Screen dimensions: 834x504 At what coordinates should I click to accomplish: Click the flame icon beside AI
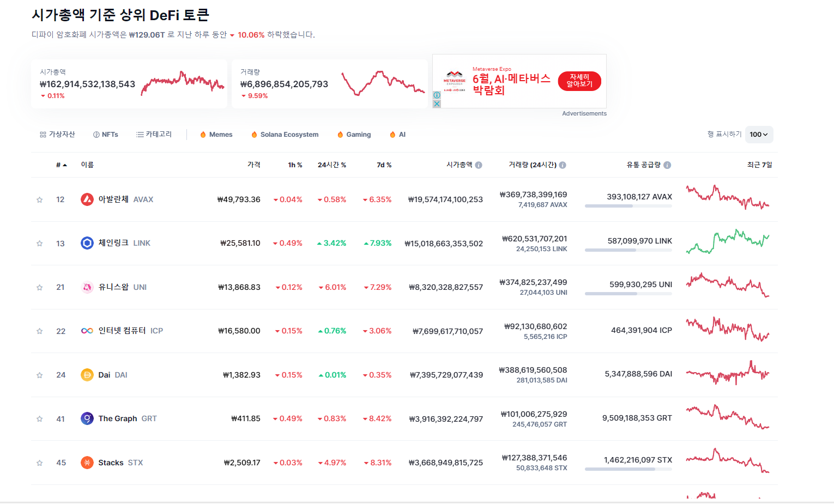(392, 135)
